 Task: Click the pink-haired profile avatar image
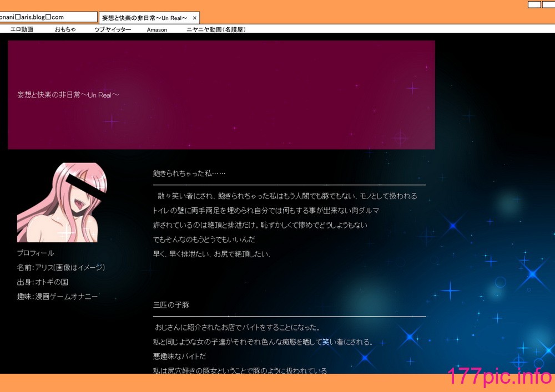(x=62, y=202)
